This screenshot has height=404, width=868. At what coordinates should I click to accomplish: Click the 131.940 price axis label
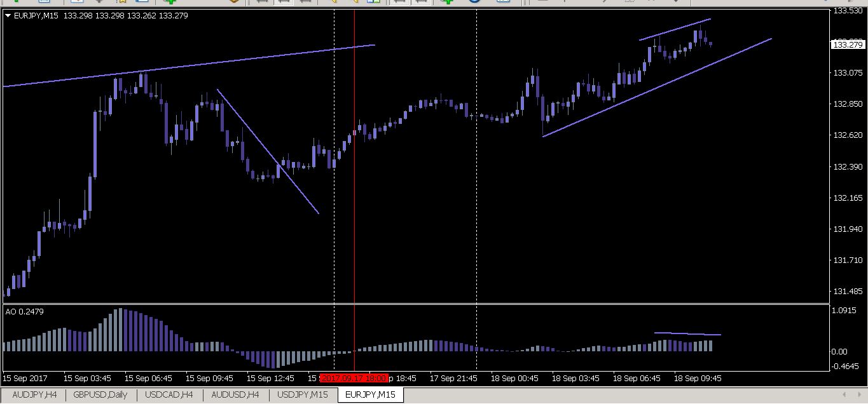847,229
